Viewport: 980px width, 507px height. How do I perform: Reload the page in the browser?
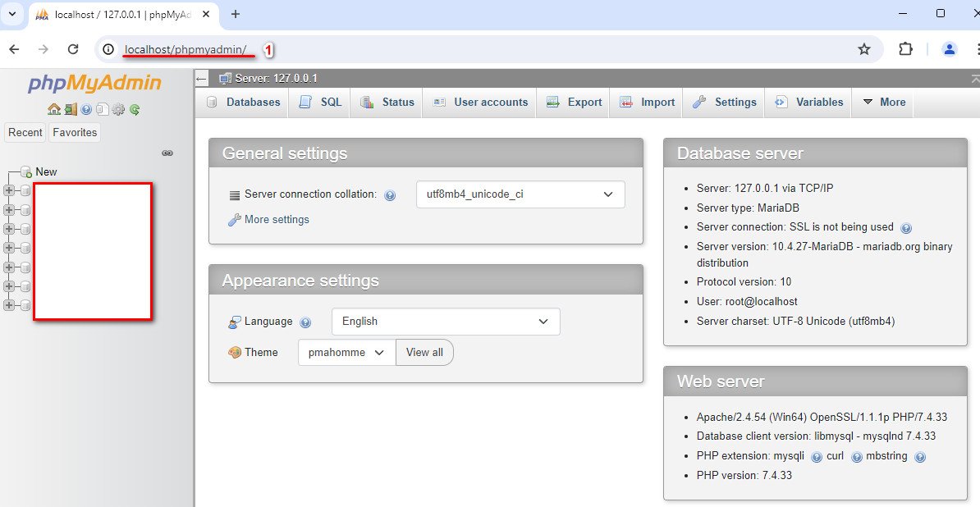[x=73, y=49]
